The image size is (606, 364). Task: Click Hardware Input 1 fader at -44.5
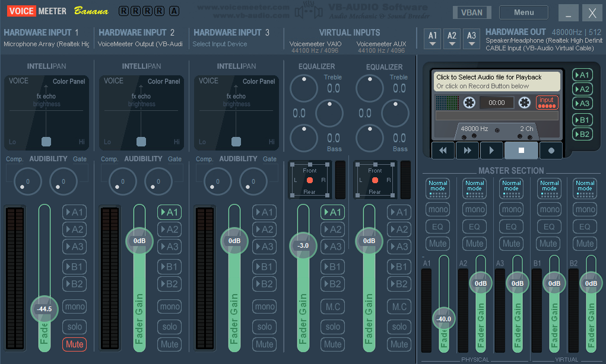pos(45,309)
